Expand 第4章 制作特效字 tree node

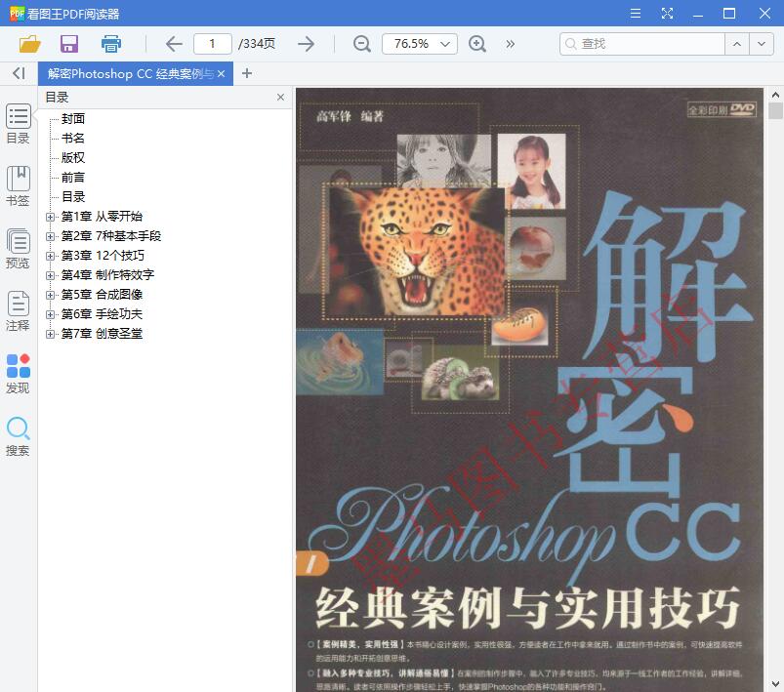[50, 275]
